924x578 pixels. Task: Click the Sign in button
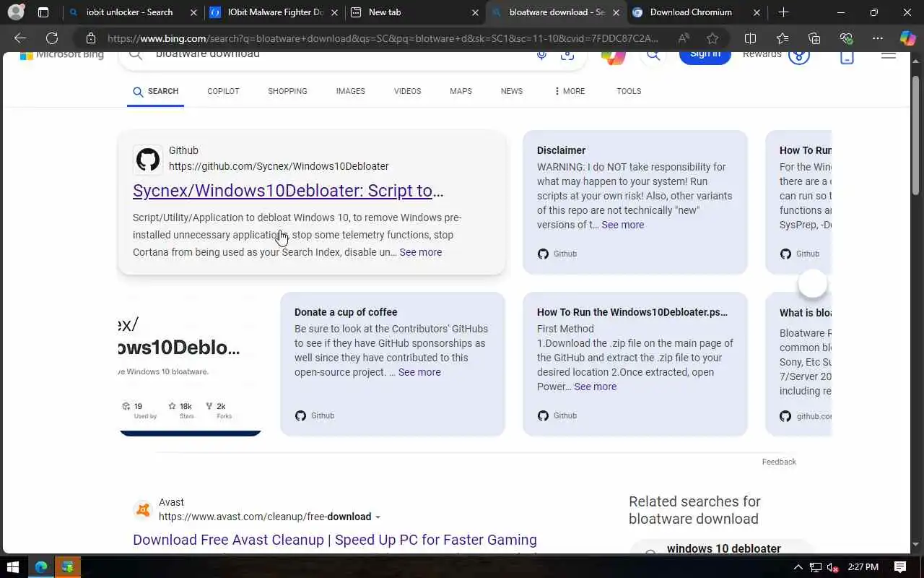pos(705,56)
